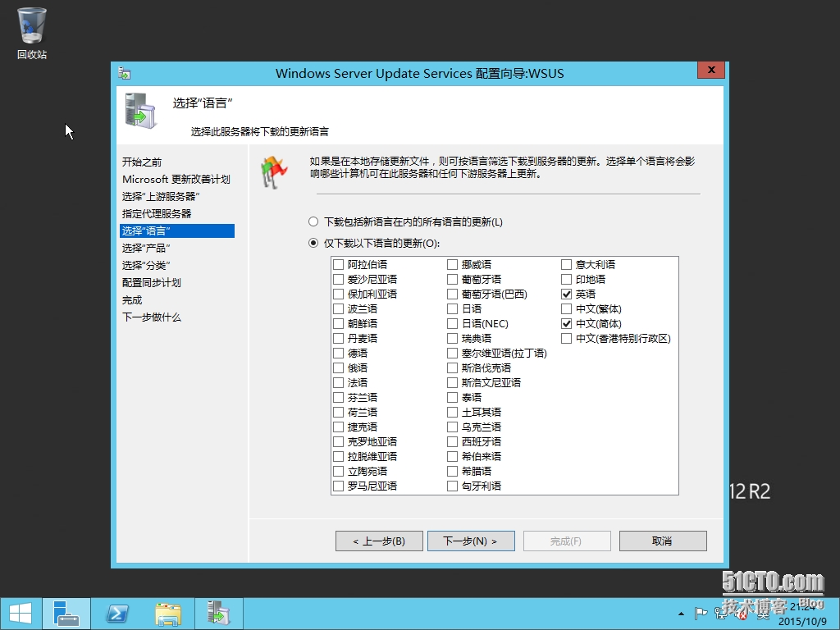Go to 配置同步计划 step
This screenshot has height=630, width=840.
click(x=152, y=282)
